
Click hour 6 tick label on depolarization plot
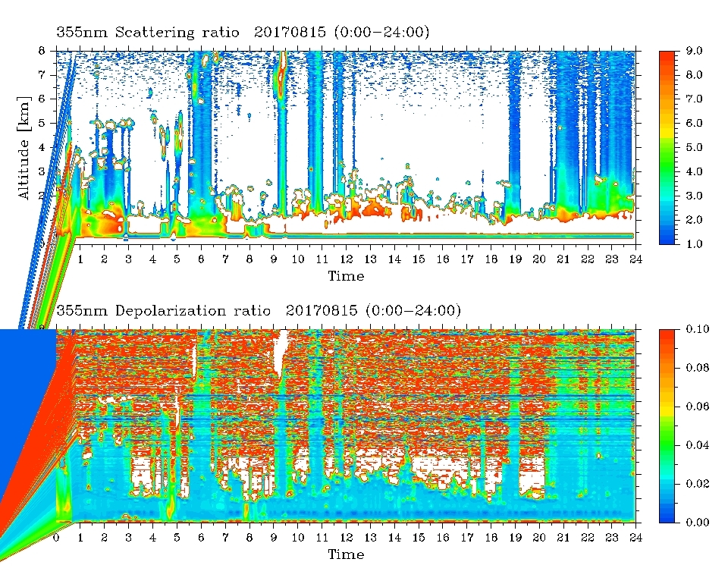point(201,537)
